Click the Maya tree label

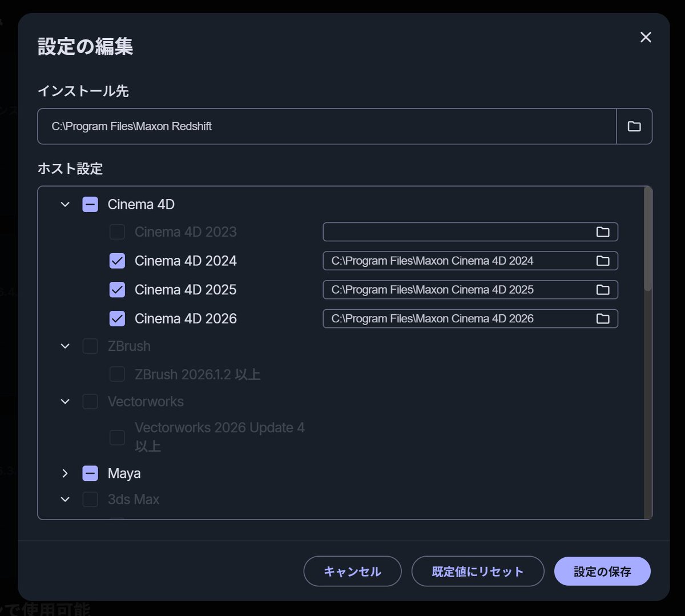124,473
